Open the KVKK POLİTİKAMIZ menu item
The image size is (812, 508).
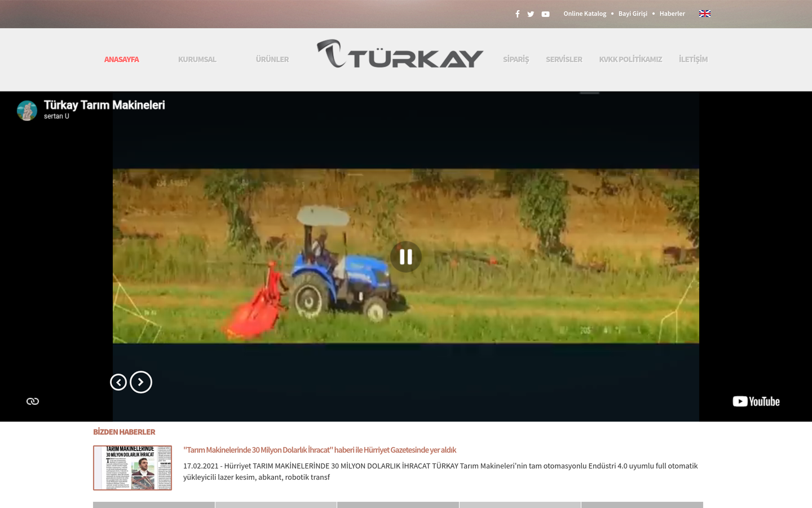tap(630, 59)
